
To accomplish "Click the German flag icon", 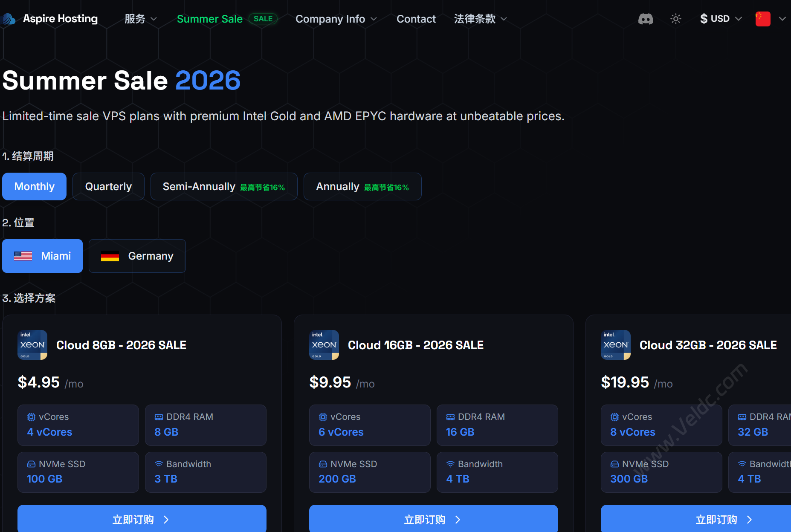I will (110, 256).
